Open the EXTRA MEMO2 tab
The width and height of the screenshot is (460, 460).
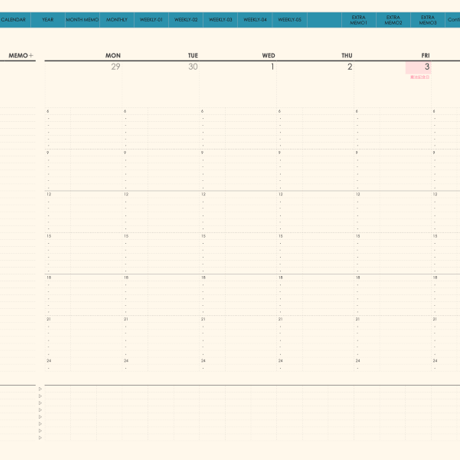pyautogui.click(x=393, y=20)
